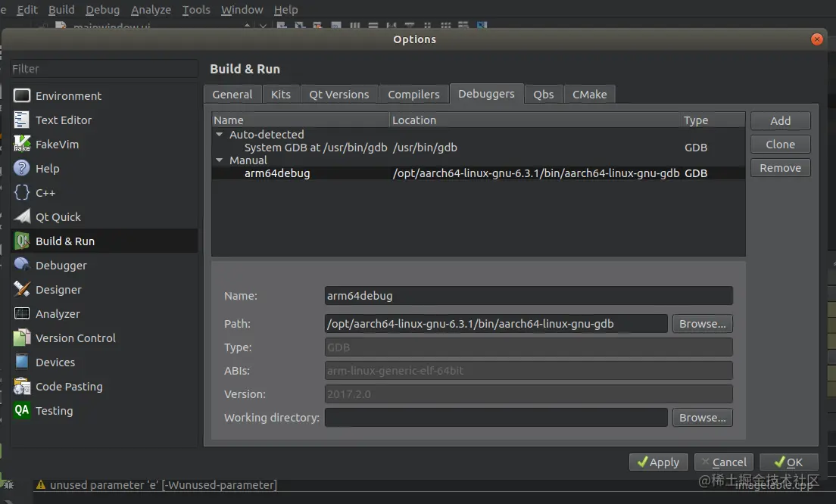Select the arm64debug debugger row

(479, 173)
